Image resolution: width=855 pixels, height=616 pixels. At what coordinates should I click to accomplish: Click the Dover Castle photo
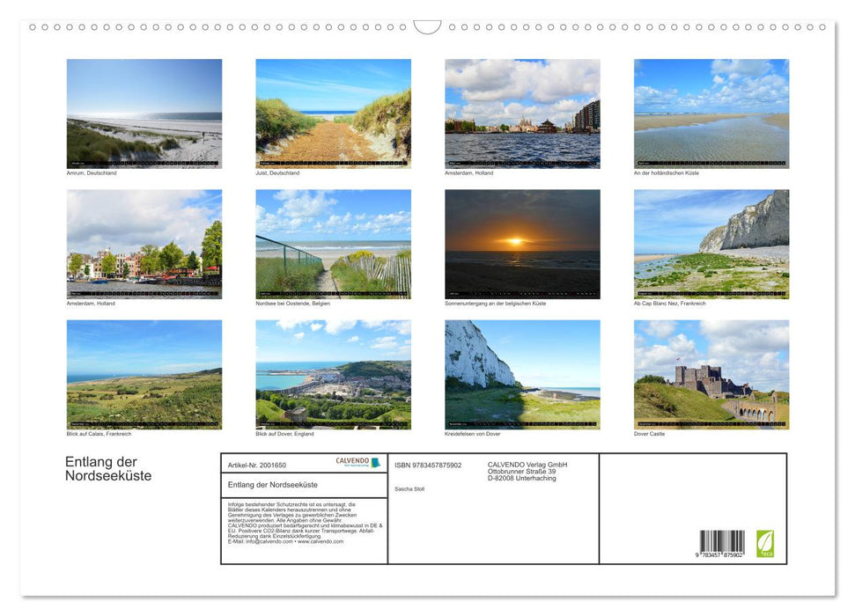coord(711,373)
